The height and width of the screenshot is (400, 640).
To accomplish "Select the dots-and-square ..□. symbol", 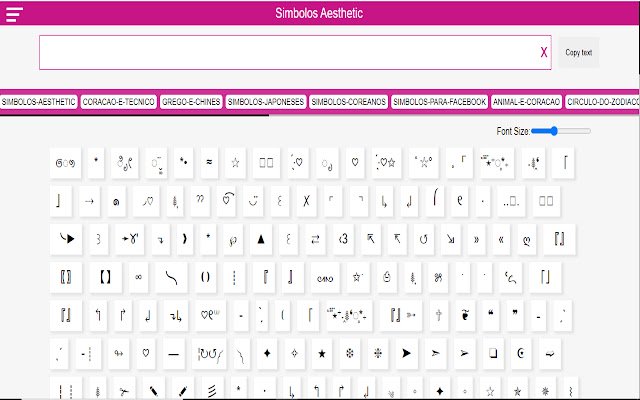I will (511, 201).
